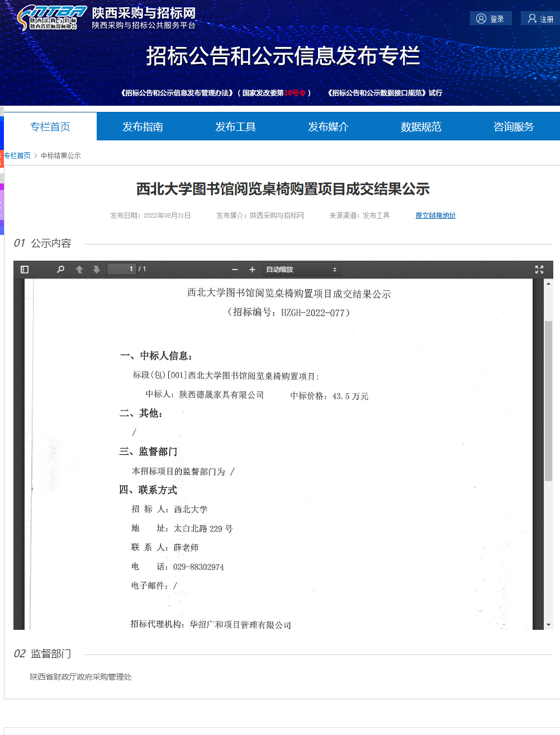
Task: Go to previous PDF page arrow
Action: 79,270
